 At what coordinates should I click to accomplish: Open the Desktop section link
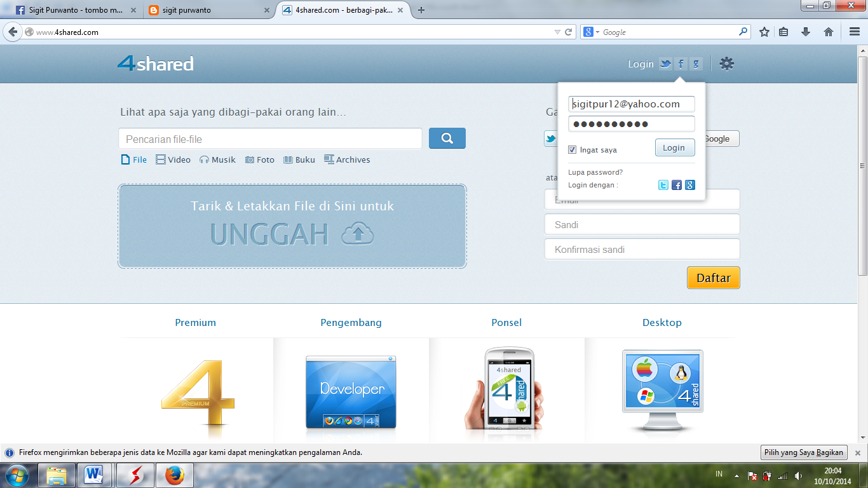point(662,322)
